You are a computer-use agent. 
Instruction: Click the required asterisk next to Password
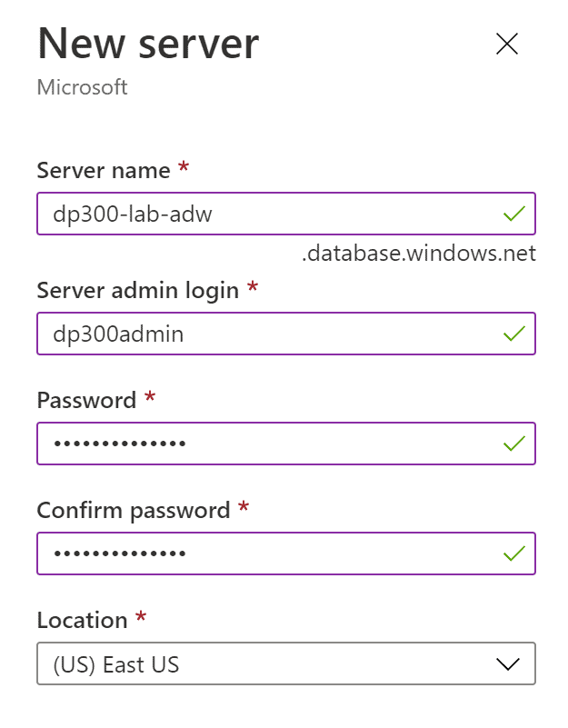[150, 394]
